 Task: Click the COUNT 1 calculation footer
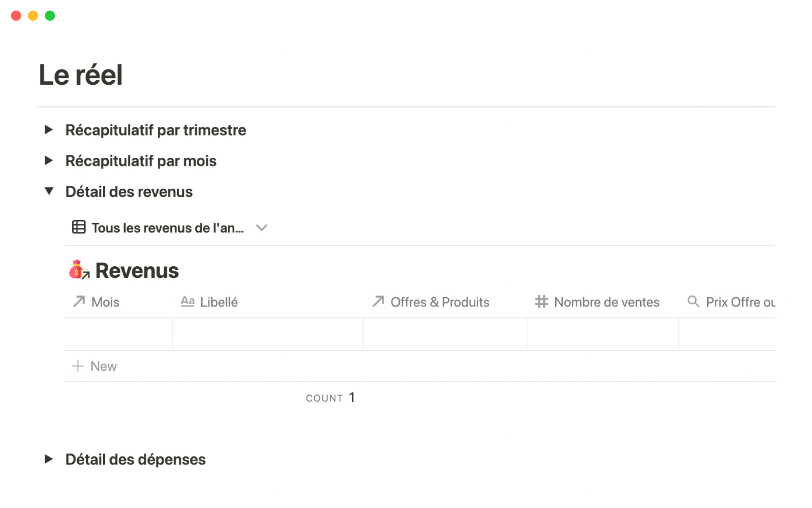tap(330, 398)
